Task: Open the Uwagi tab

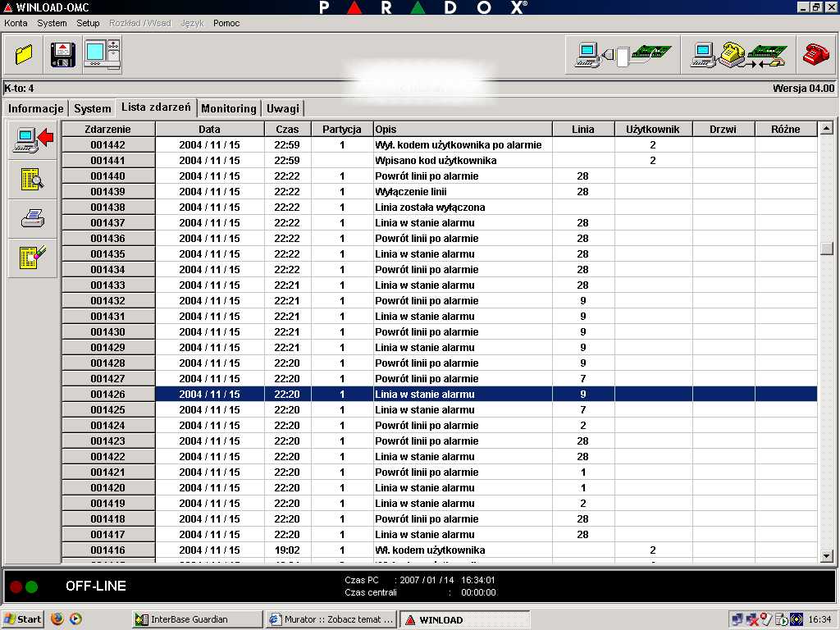Action: click(283, 108)
